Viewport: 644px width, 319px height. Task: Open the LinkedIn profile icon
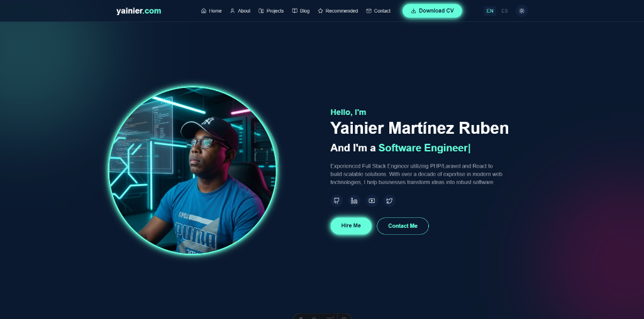click(354, 200)
